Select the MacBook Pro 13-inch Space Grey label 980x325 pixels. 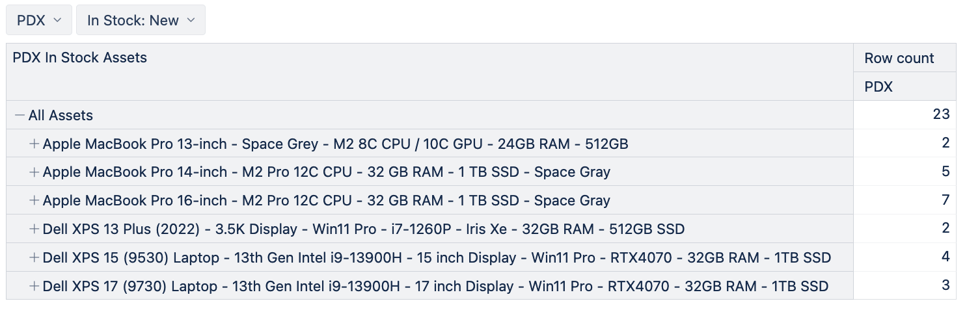pyautogui.click(x=336, y=144)
